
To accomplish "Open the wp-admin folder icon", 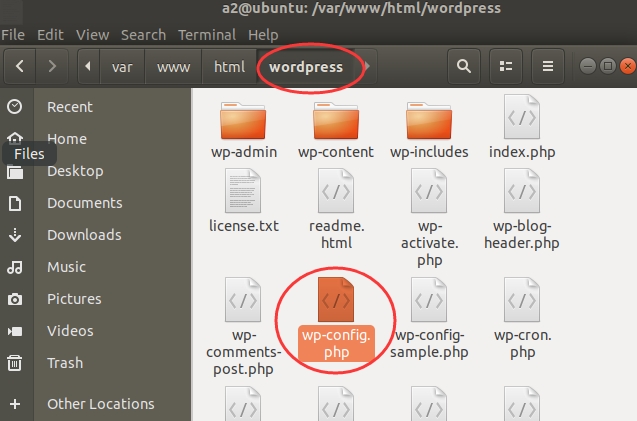I will 243,121.
